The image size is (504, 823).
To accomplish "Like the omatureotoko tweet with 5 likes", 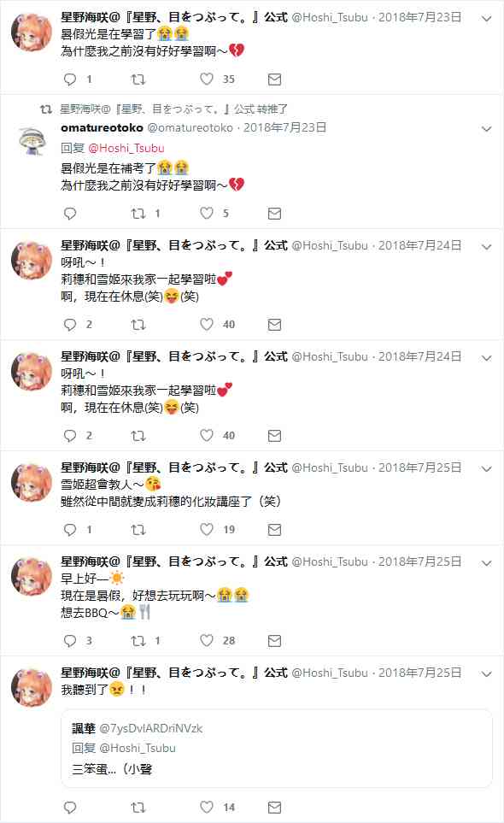I will click(x=207, y=213).
